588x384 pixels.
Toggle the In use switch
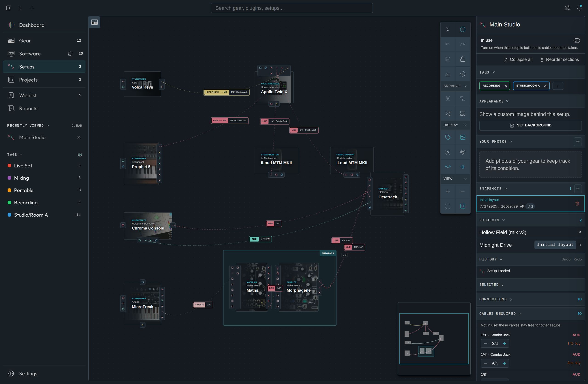click(x=576, y=40)
